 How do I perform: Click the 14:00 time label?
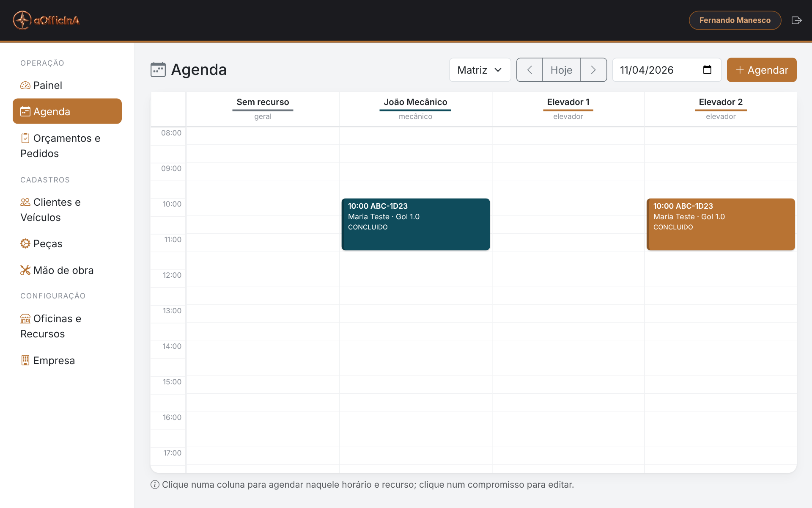[172, 346]
